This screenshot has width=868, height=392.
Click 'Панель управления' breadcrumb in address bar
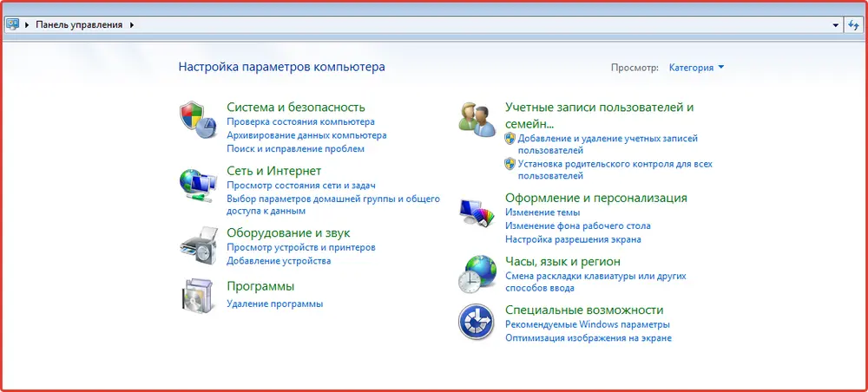[79, 25]
